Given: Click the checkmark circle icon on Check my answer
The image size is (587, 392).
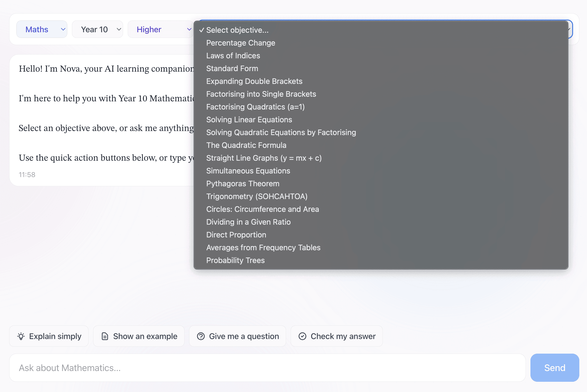Looking at the screenshot, I should [x=302, y=336].
